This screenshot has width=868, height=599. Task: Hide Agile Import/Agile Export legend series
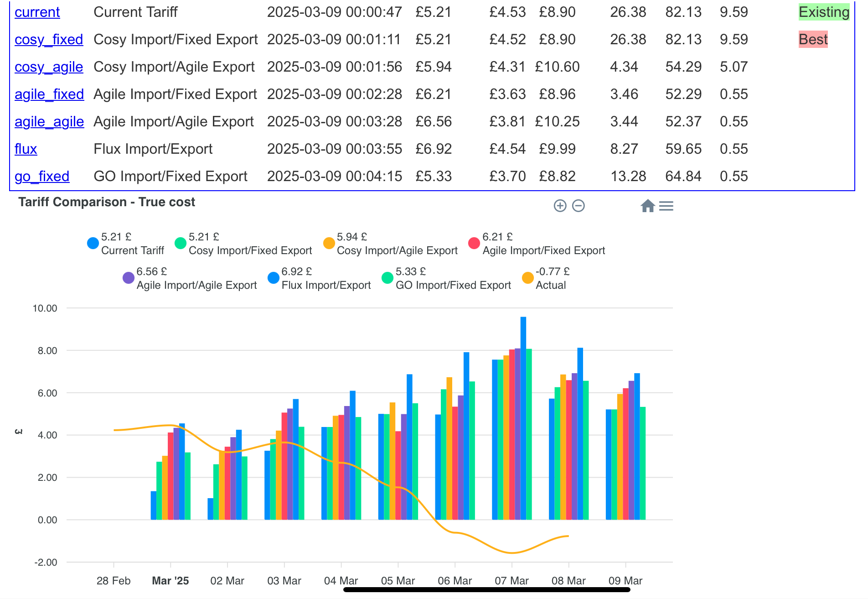pyautogui.click(x=190, y=278)
